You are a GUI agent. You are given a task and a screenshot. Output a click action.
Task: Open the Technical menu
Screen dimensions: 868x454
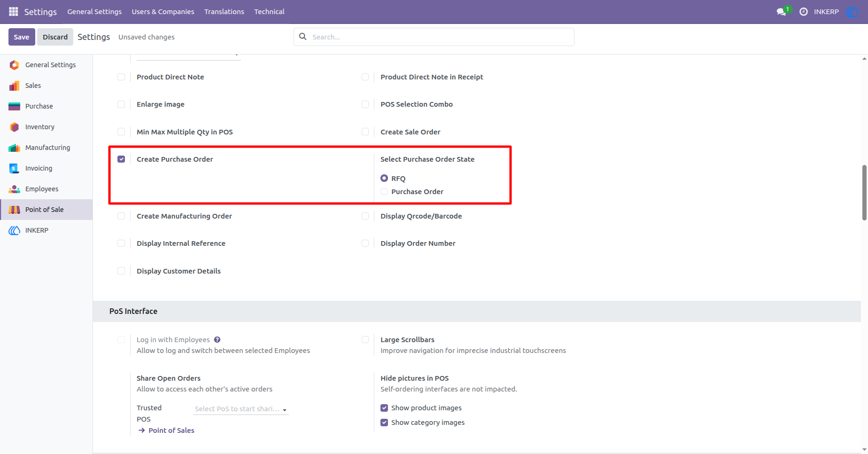coord(269,12)
